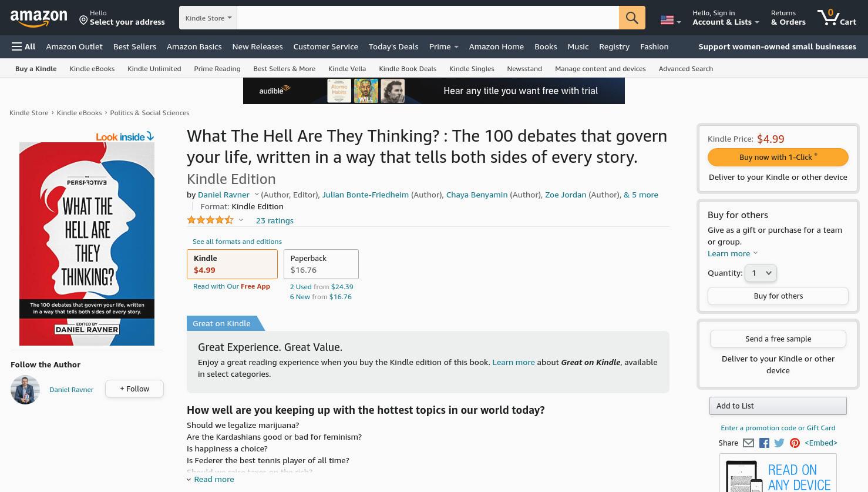The width and height of the screenshot is (868, 492).
Task: Open the Kindle Unlimited submenu tab
Action: pos(154,69)
